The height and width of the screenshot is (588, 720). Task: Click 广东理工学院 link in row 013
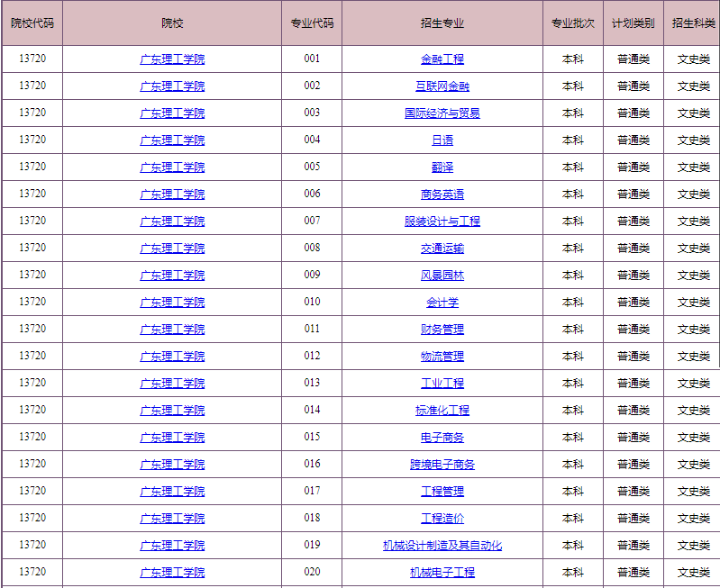(172, 384)
